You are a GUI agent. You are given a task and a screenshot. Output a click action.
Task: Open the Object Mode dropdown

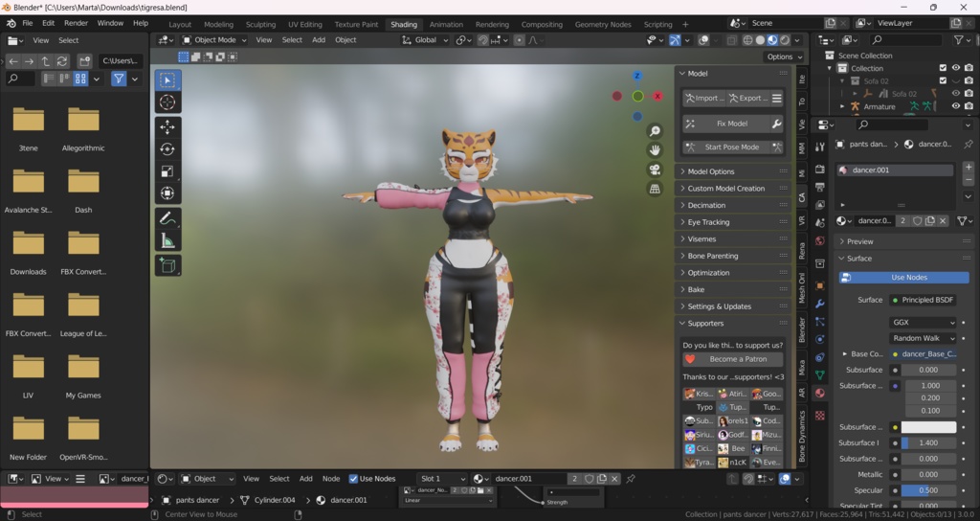tap(214, 40)
